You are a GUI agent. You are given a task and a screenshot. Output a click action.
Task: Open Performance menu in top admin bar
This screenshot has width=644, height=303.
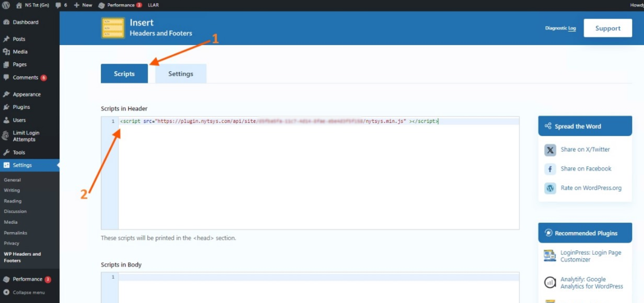(x=120, y=5)
